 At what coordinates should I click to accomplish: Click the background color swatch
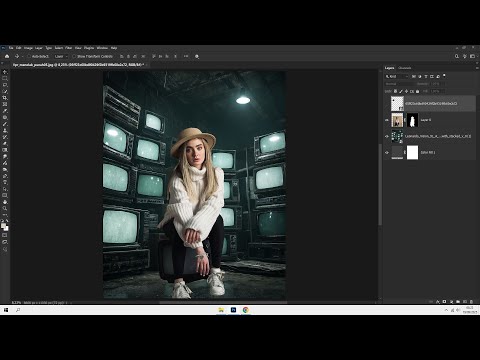point(6,229)
